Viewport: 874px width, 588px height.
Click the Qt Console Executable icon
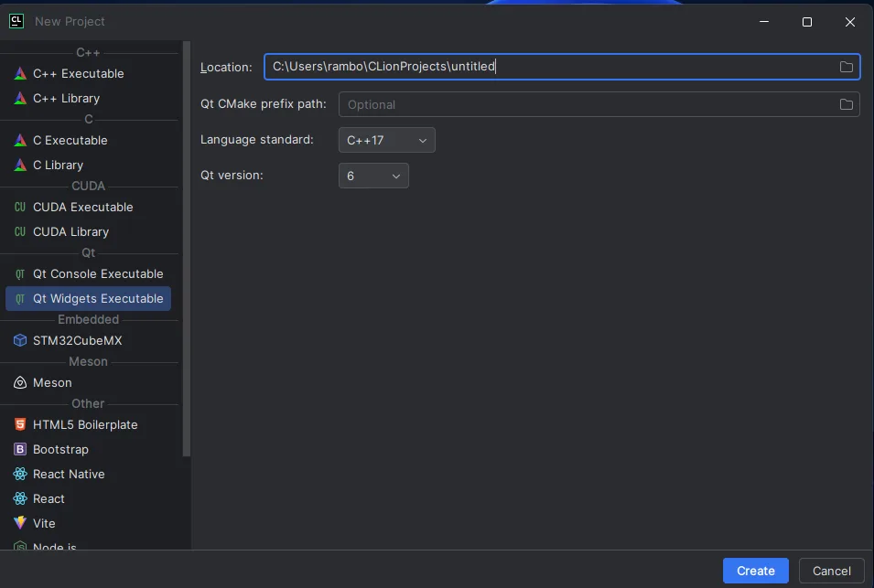pos(20,274)
